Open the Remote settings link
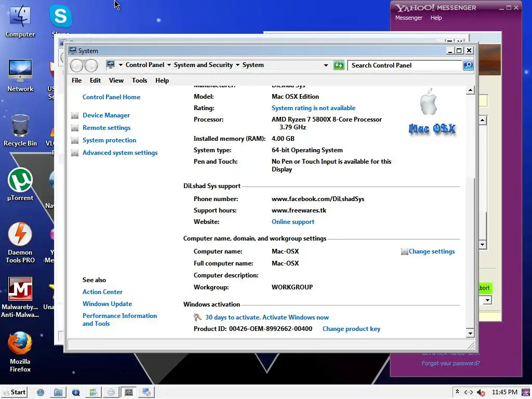This screenshot has width=532, height=399. pyautogui.click(x=107, y=128)
